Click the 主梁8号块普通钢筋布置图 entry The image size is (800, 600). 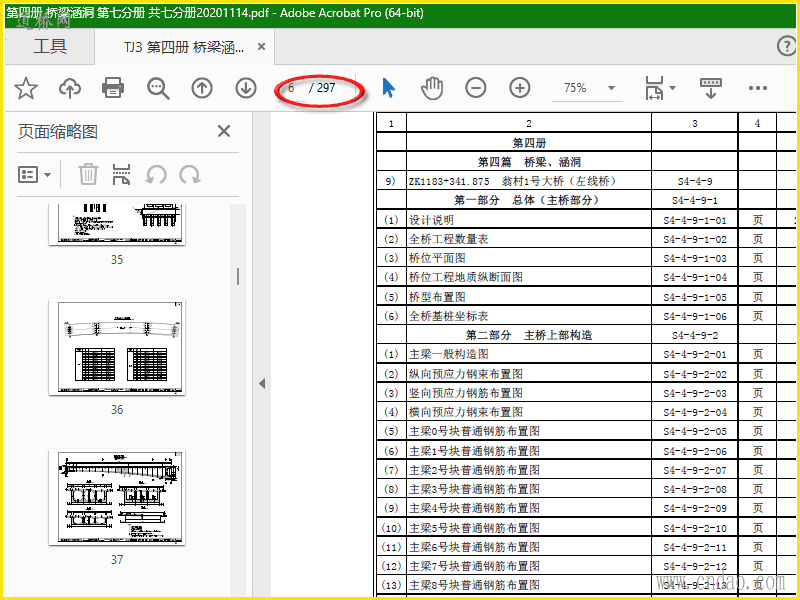(474, 585)
